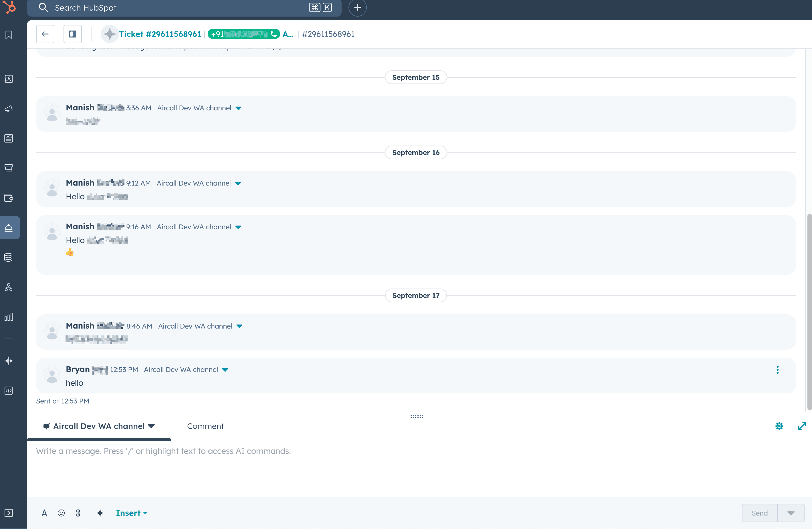Viewport: 812px width, 529px height.
Task: Expand the reply editor to fullscreen
Action: click(802, 426)
